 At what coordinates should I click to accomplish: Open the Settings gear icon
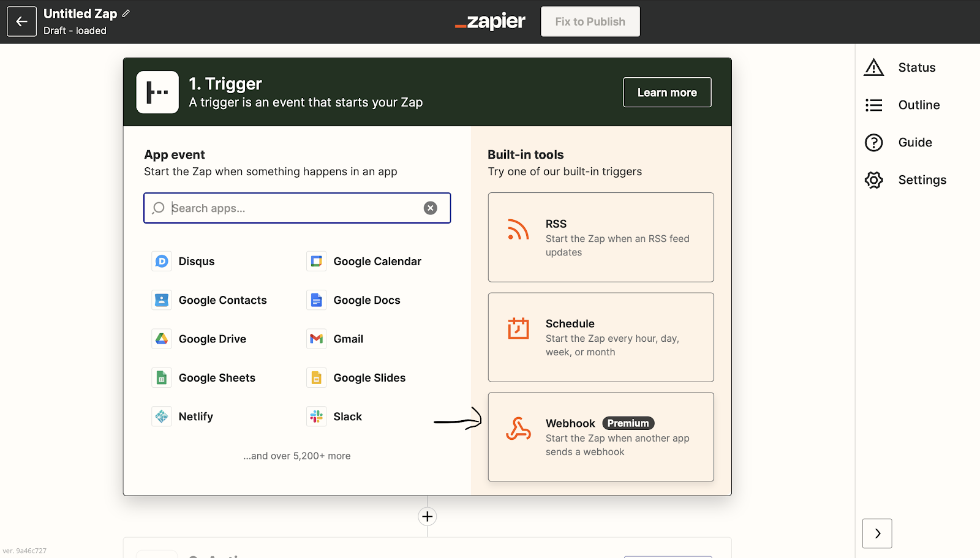tap(874, 180)
